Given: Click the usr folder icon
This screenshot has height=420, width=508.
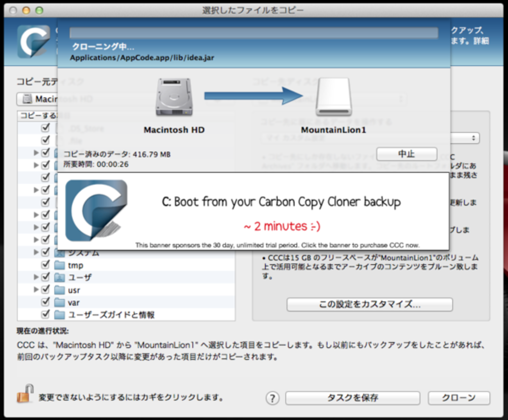Looking at the screenshot, I should pyautogui.click(x=59, y=290).
